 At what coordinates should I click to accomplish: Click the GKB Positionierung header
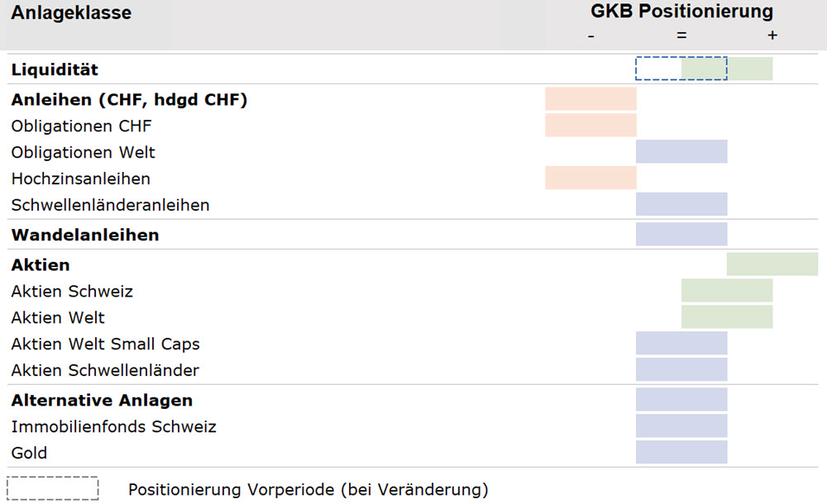point(682,11)
